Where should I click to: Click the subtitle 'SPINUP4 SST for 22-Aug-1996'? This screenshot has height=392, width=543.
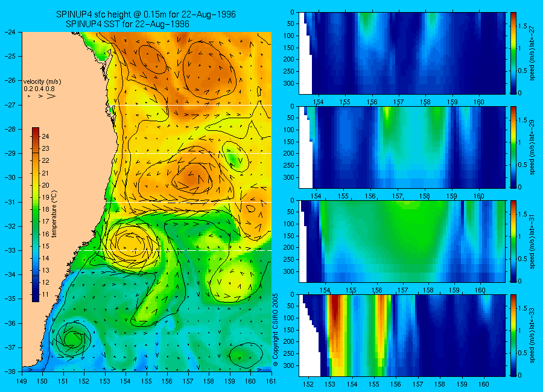[x=127, y=24]
